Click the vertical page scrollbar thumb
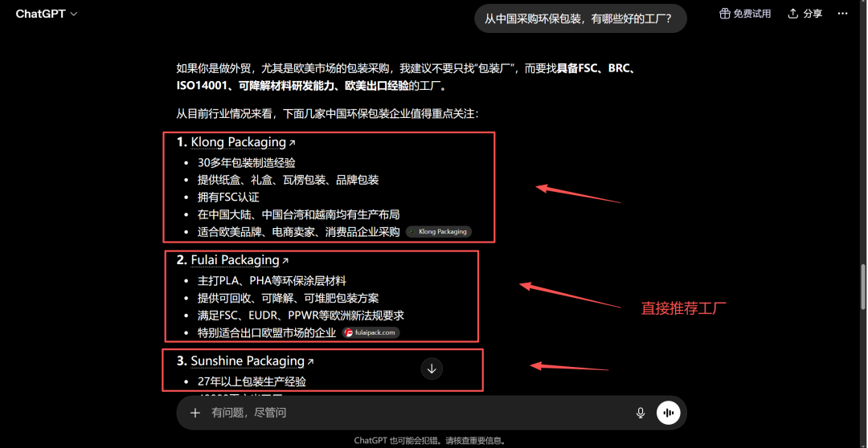 pyautogui.click(x=862, y=287)
